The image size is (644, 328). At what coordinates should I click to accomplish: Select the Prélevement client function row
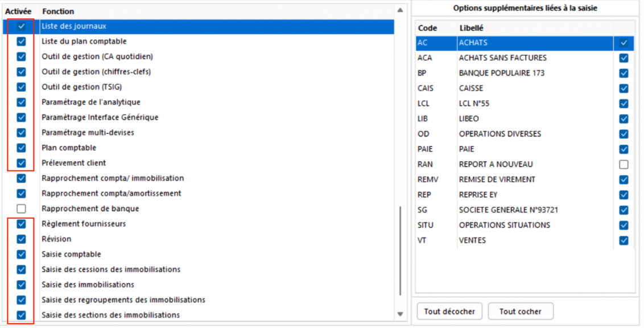tap(74, 163)
